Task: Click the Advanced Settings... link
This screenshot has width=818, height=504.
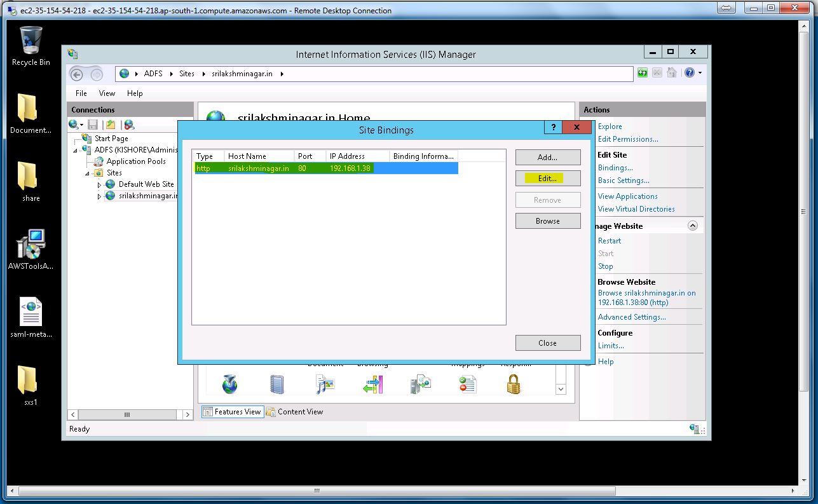Action: (631, 317)
